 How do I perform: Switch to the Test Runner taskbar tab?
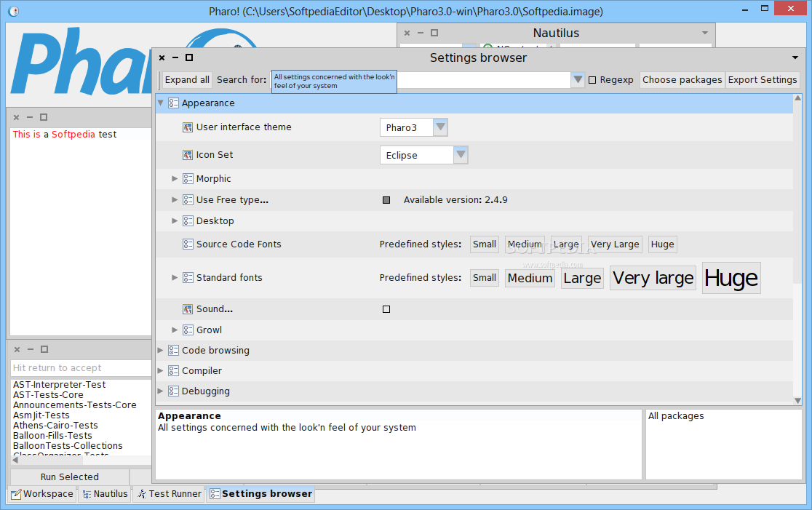pos(169,494)
